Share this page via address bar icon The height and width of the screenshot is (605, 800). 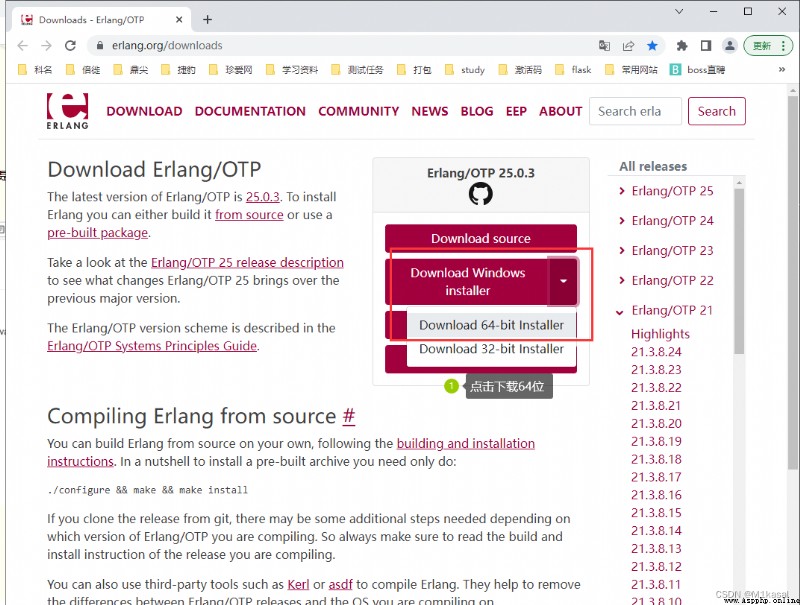tap(628, 45)
